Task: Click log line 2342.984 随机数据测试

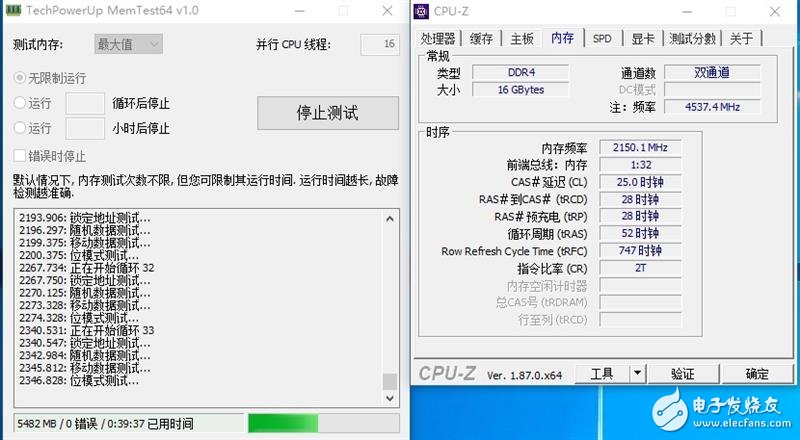Action: 85,355
